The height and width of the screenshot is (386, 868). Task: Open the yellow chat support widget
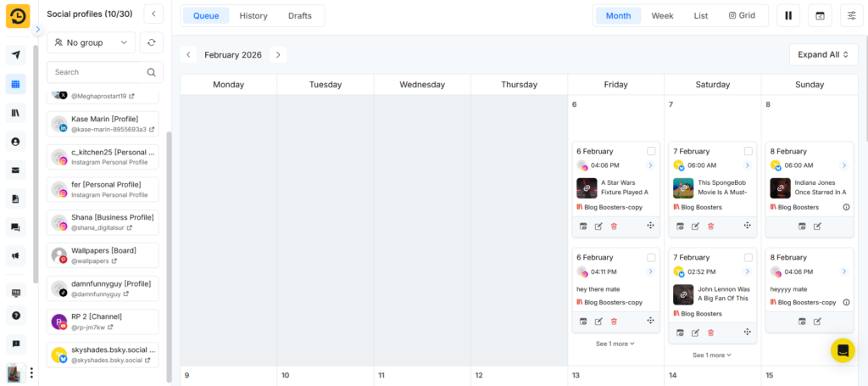pyautogui.click(x=843, y=350)
